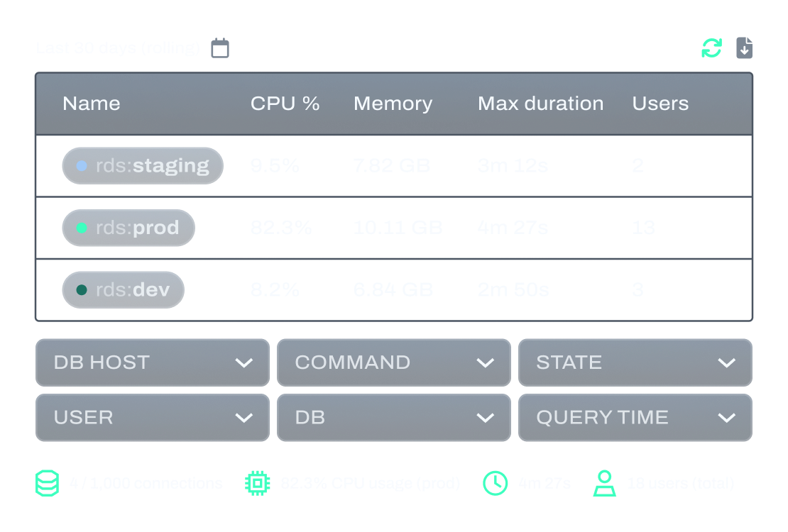
Task: Click the '13' users cell
Action: click(x=644, y=228)
